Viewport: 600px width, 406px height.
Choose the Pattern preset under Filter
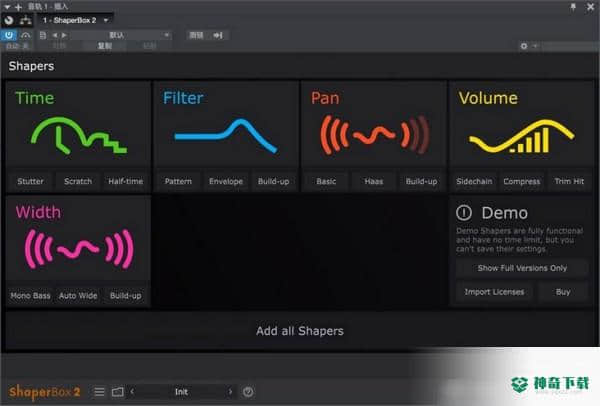[178, 181]
